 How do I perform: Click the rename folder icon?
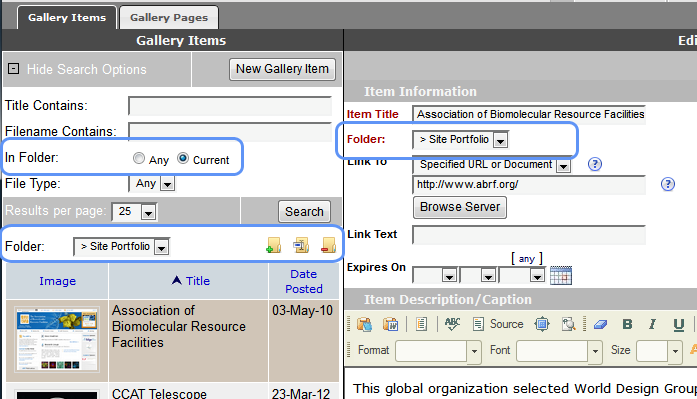click(x=301, y=245)
